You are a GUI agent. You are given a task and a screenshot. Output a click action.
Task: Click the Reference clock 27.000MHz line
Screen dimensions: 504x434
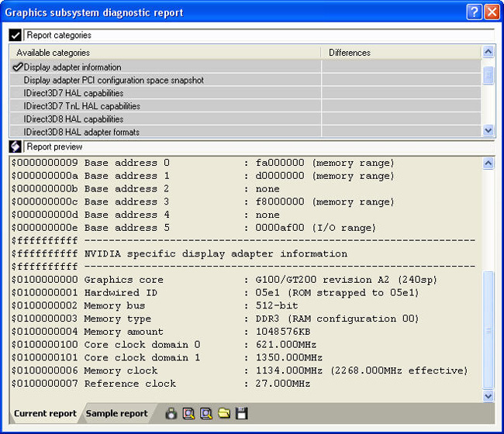coord(161,384)
